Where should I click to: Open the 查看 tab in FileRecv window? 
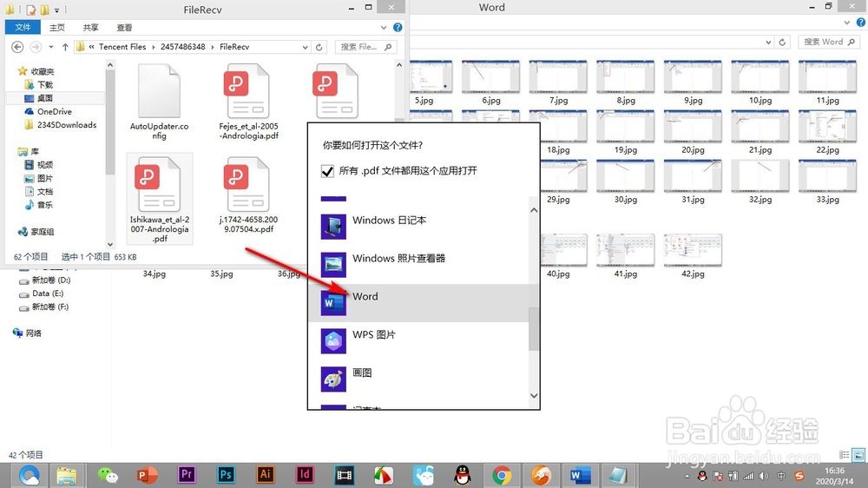(124, 27)
